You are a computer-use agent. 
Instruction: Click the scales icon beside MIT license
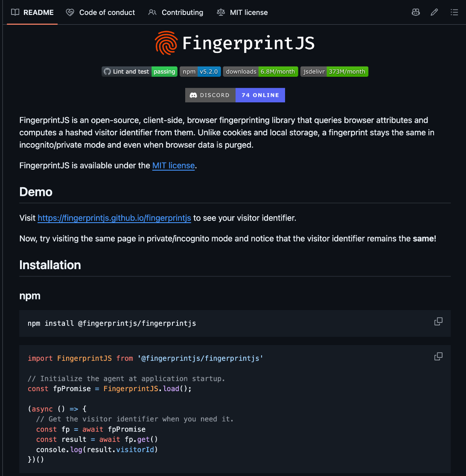click(x=221, y=12)
